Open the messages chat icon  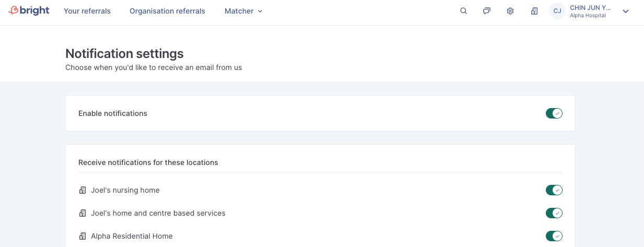pyautogui.click(x=487, y=11)
